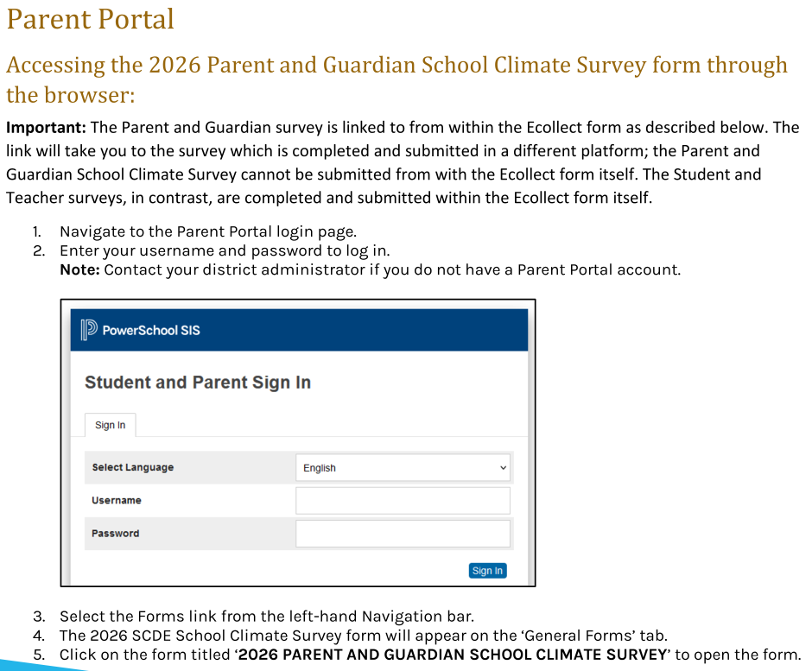Click the bold Important: text

point(46,128)
